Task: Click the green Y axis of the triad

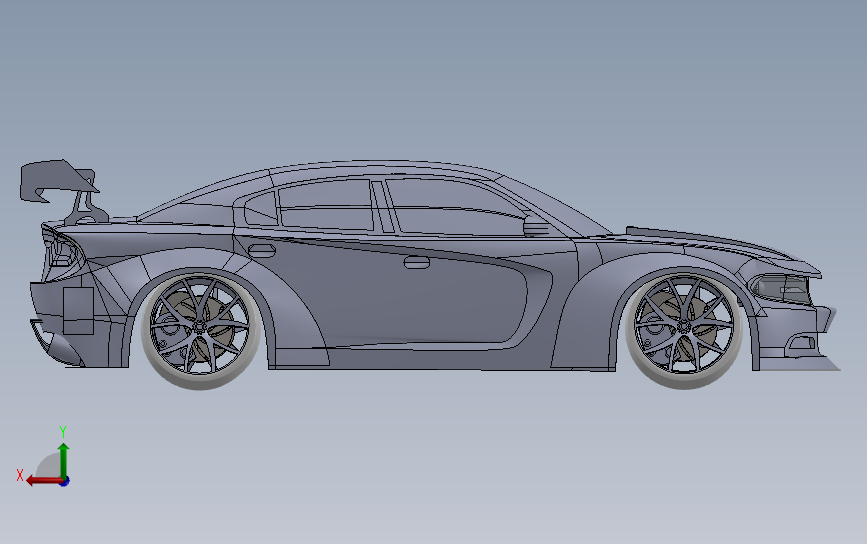Action: point(64,459)
